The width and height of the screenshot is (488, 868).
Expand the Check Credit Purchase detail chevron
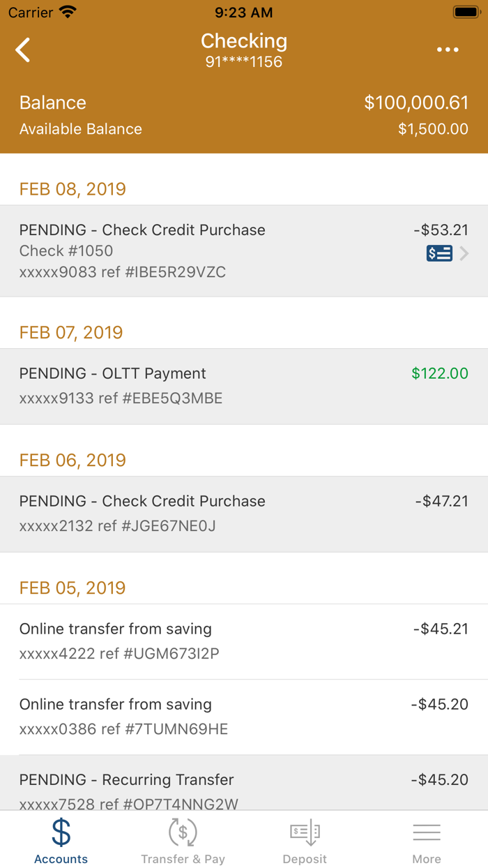[464, 253]
